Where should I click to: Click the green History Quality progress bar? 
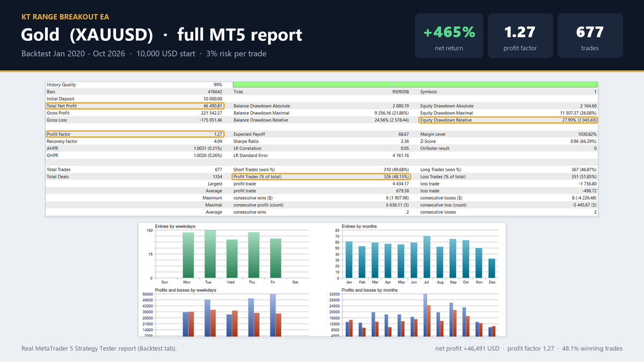point(415,85)
